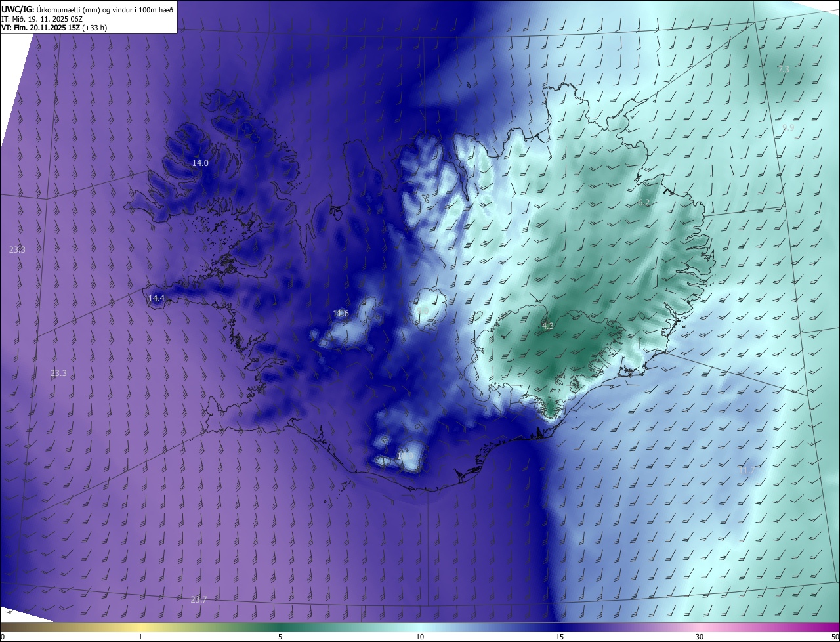Click the 6.2 value label on the map
The image size is (840, 642).
coord(644,203)
